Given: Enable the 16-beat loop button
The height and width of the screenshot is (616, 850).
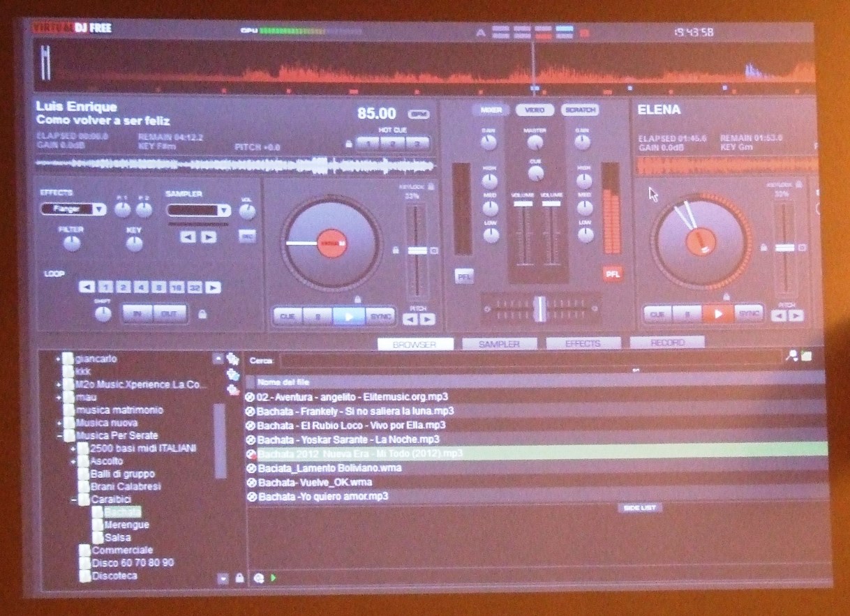Looking at the screenshot, I should pos(177,287).
